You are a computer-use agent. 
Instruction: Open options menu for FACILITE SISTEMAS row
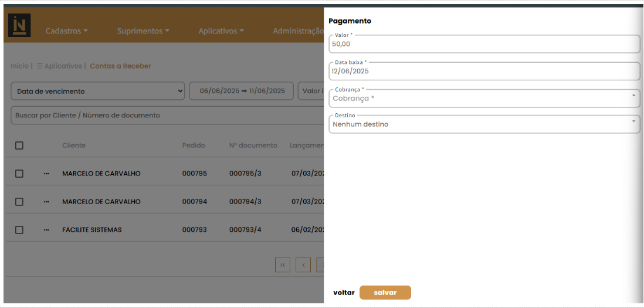pyautogui.click(x=46, y=230)
